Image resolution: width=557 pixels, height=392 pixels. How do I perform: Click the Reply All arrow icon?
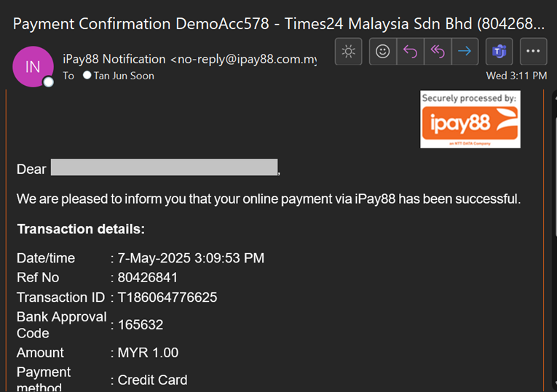click(437, 52)
